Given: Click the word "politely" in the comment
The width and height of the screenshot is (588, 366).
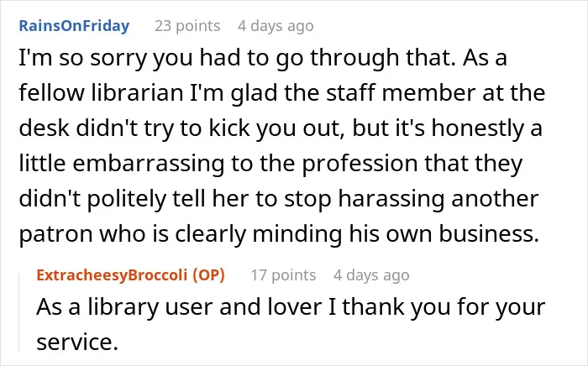Looking at the screenshot, I should pyautogui.click(x=127, y=199).
